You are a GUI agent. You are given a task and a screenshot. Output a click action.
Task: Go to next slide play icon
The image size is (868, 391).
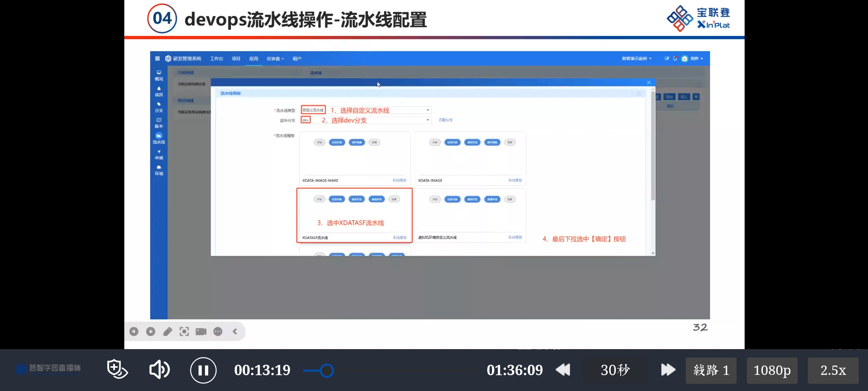151,332
